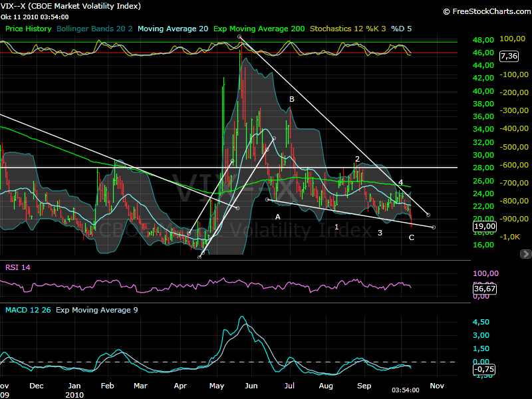The image size is (532, 399).
Task: Click the Nov label on time axis
Action: 437,386
